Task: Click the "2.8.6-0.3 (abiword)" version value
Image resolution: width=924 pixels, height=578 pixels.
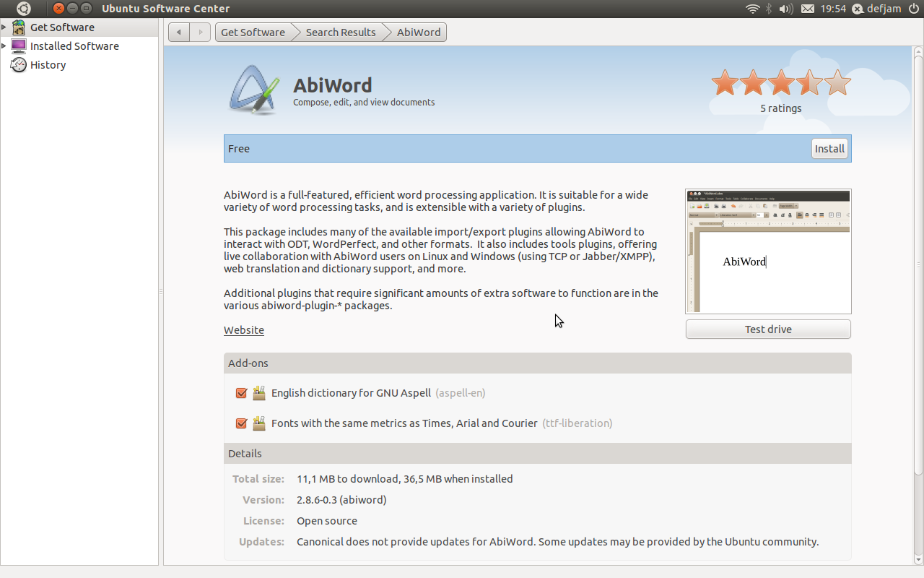Action: pyautogui.click(x=341, y=500)
